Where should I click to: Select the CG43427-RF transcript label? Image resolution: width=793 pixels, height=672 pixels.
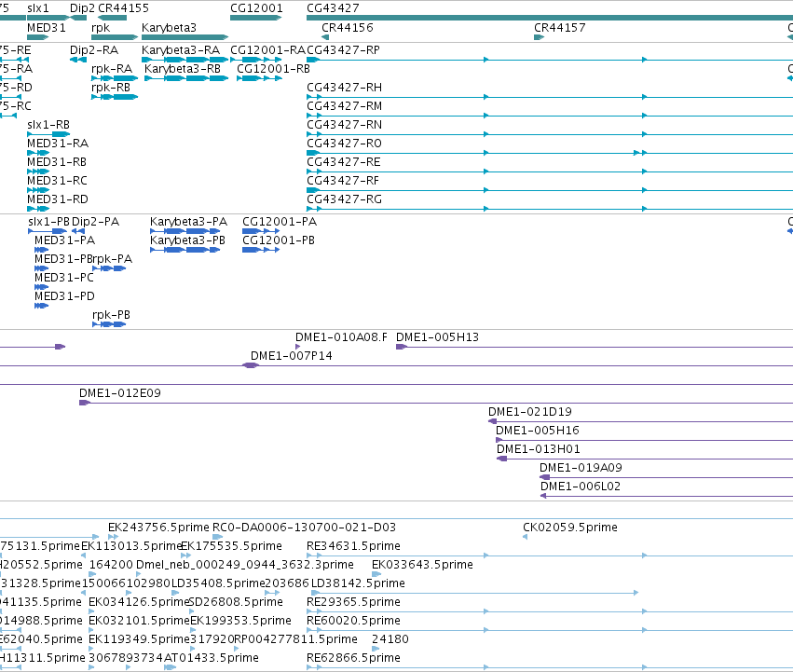pos(343,181)
